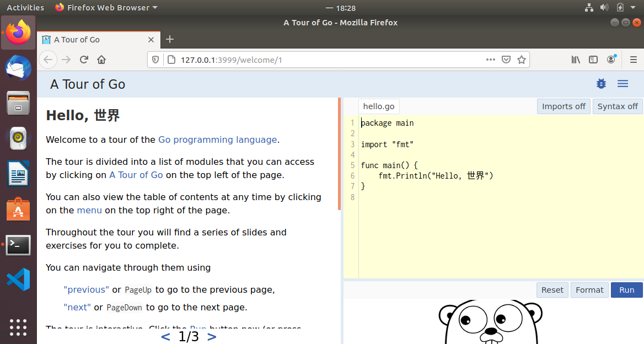This screenshot has width=644, height=344.
Task: Open Rhythmbox from the dock
Action: point(18,138)
